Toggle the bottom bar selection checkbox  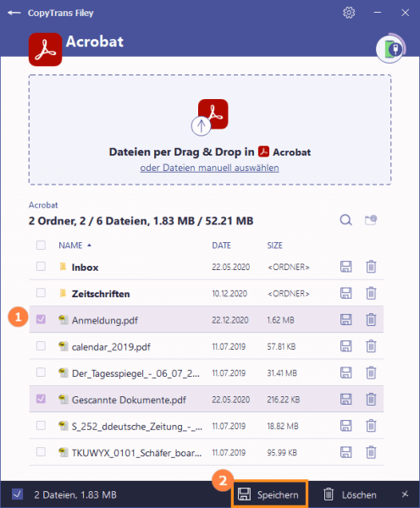point(17,494)
